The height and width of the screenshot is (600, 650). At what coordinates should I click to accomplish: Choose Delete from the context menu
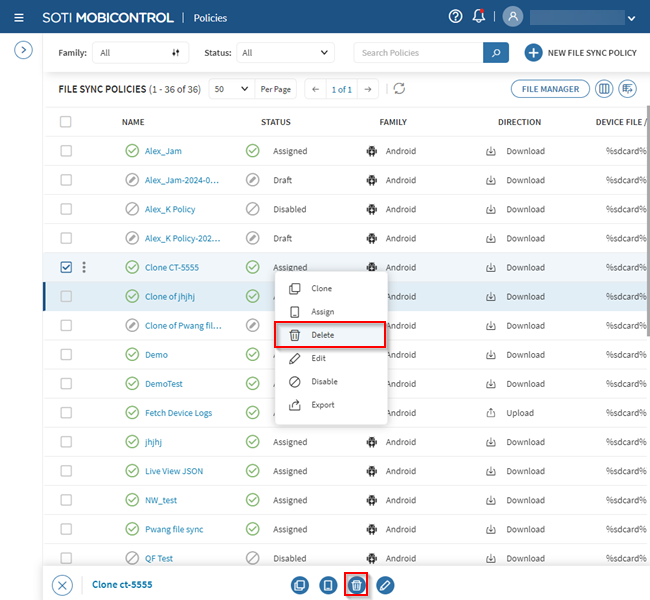pyautogui.click(x=329, y=334)
